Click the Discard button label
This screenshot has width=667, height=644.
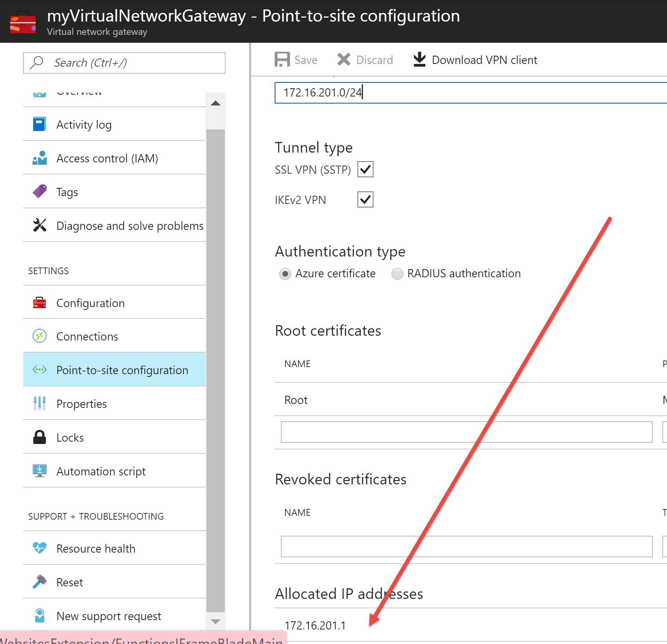click(x=374, y=60)
